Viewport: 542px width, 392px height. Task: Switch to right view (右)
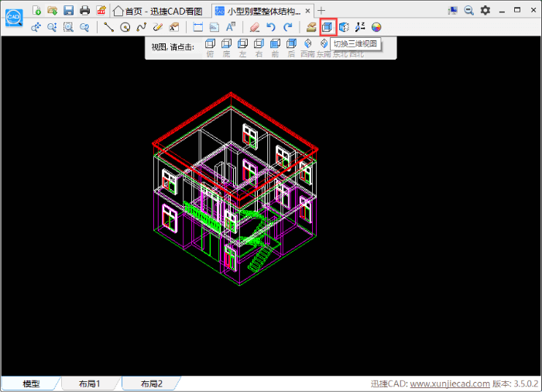click(259, 48)
